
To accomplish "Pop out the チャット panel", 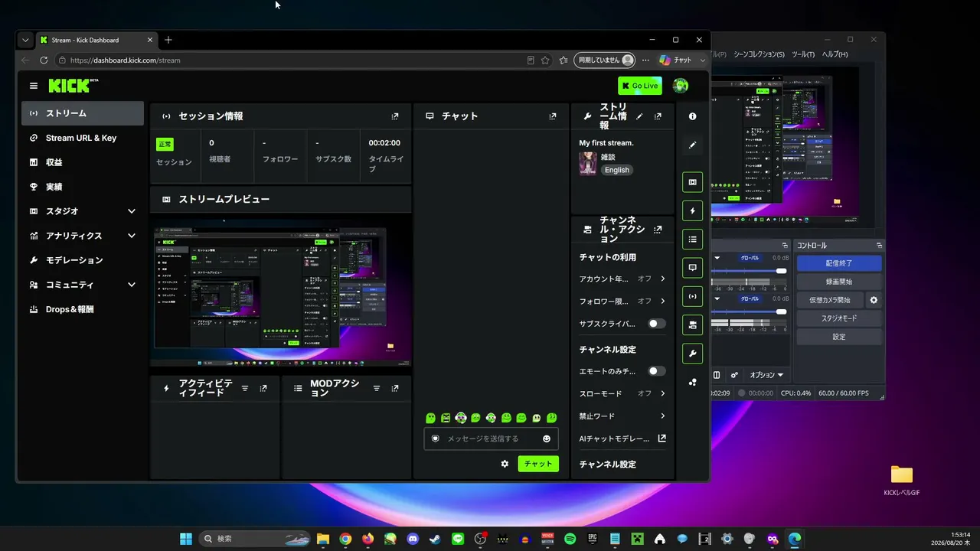I will tap(553, 116).
